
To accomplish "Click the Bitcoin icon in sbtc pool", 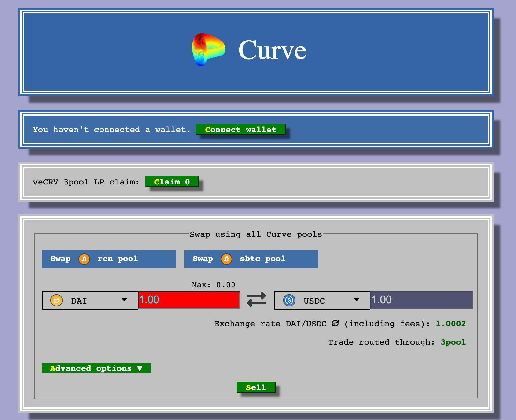I will tap(226, 259).
